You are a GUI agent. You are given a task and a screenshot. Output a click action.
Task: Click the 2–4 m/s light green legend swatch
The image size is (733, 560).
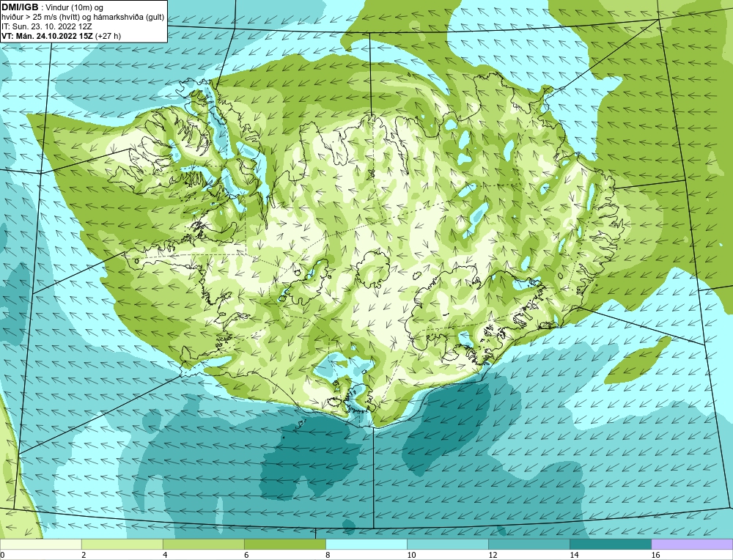pos(122,544)
